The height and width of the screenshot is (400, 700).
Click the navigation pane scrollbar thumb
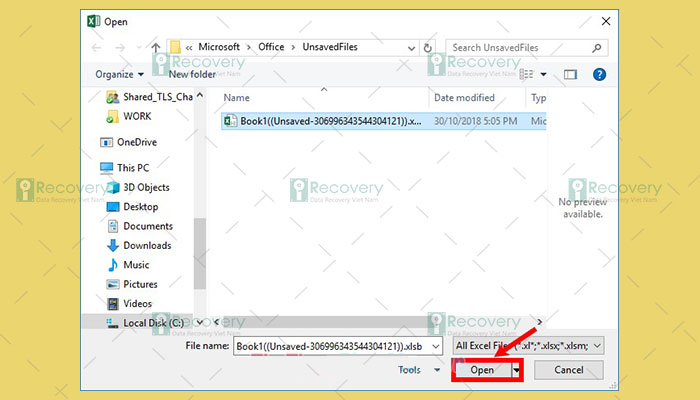point(200,254)
